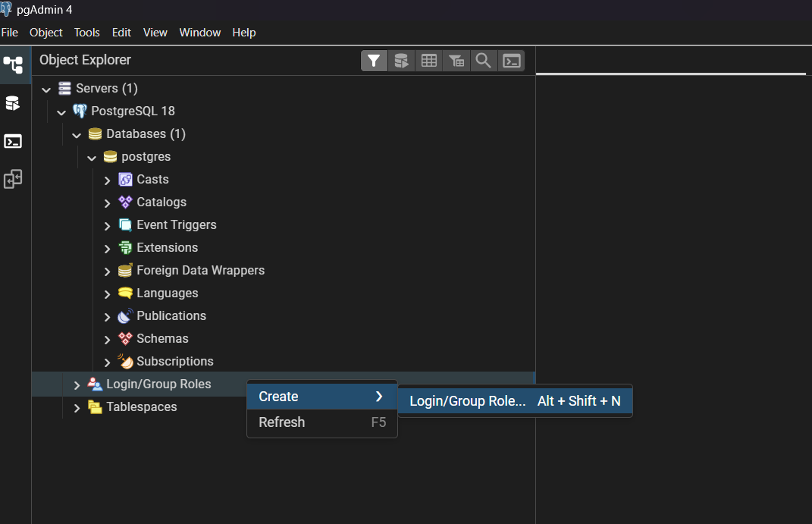Choose Refresh in the context menu

[x=322, y=422]
